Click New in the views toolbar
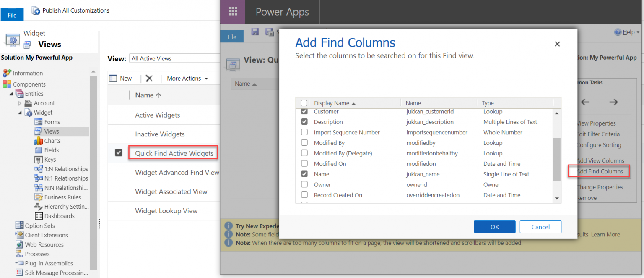Image resolution: width=644 pixels, height=278 pixels. 121,79
